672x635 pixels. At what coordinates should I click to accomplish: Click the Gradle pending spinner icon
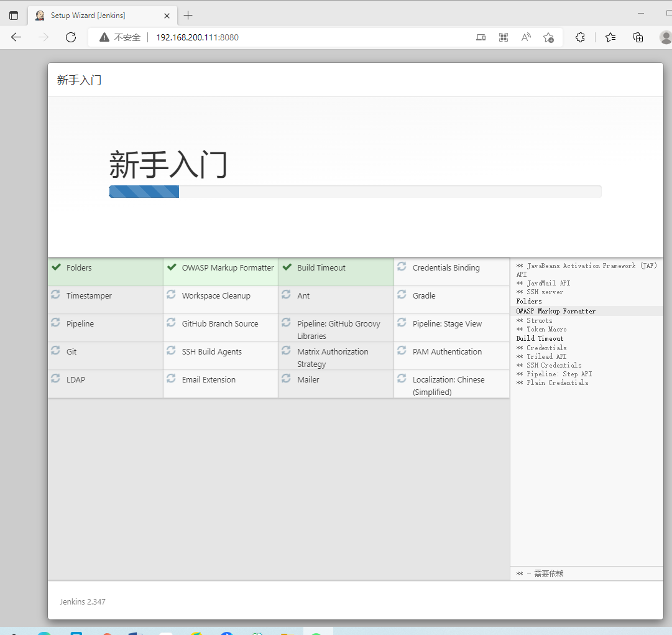(x=402, y=294)
